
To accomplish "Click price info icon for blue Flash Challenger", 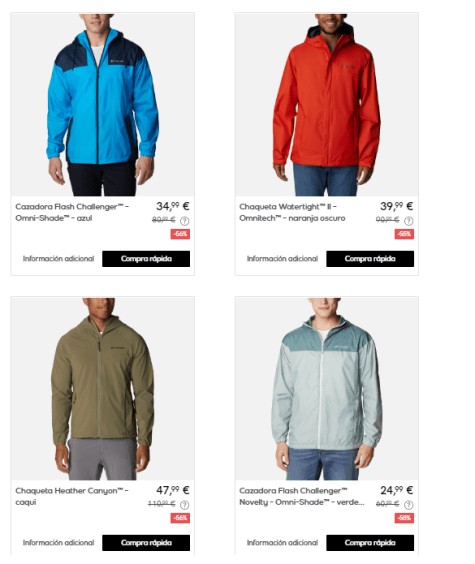I will pos(184,221).
